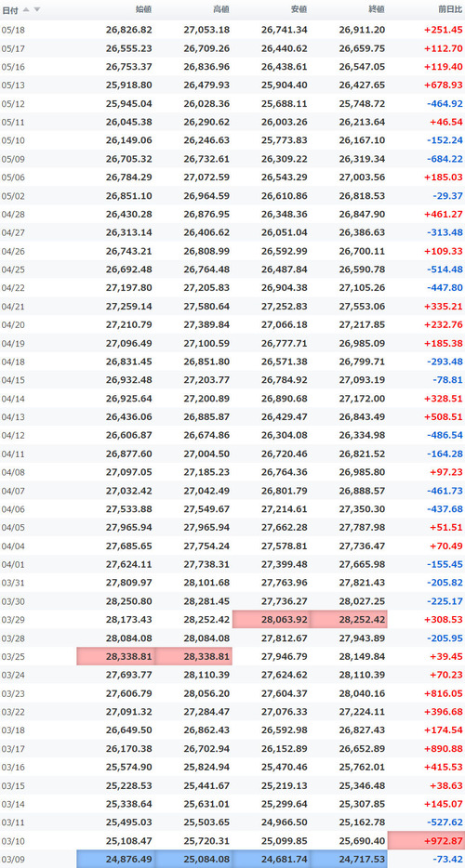Click change value +890.88
Viewport: 465px width, 868px height.
coord(444,748)
